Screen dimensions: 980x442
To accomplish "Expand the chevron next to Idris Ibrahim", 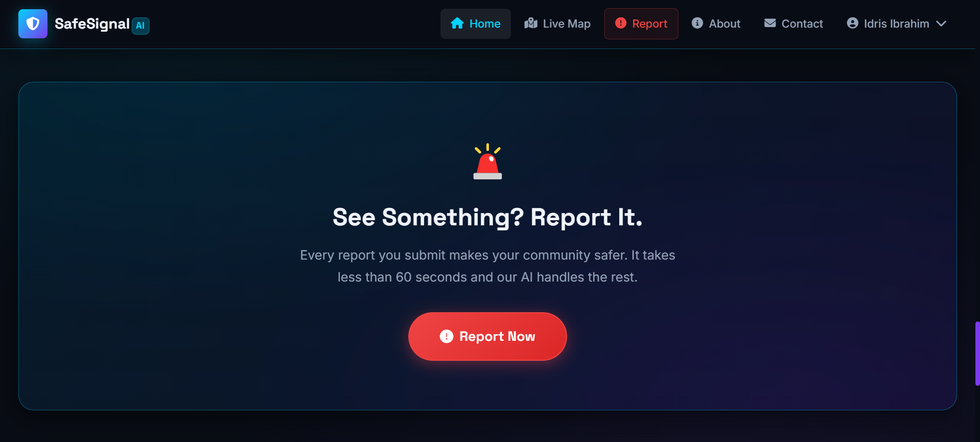I will point(941,24).
